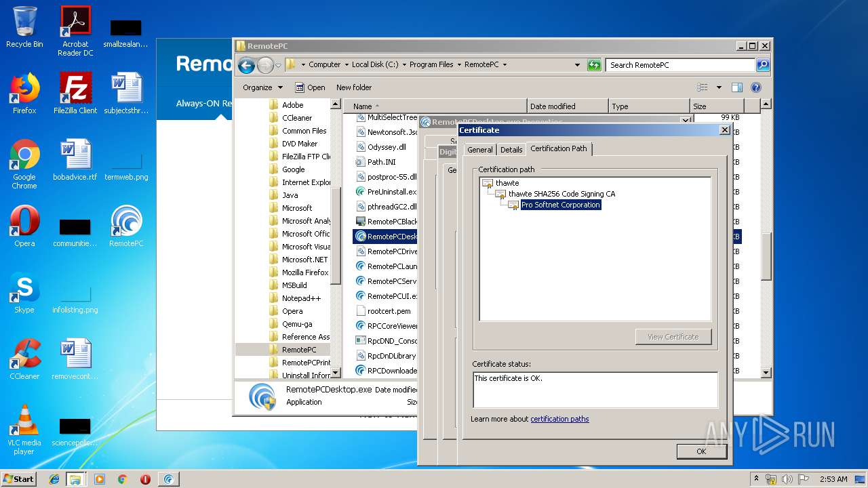The height and width of the screenshot is (488, 868).
Task: Click the volume icon in system tray
Action: (787, 479)
